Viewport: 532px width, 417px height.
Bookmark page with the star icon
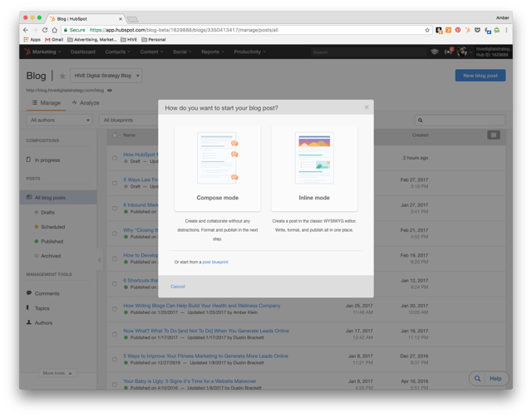click(427, 30)
